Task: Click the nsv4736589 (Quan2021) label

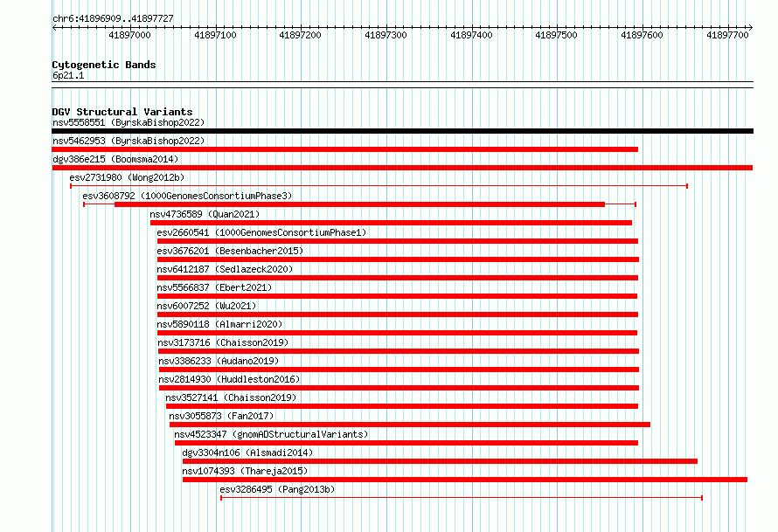Action: click(205, 214)
